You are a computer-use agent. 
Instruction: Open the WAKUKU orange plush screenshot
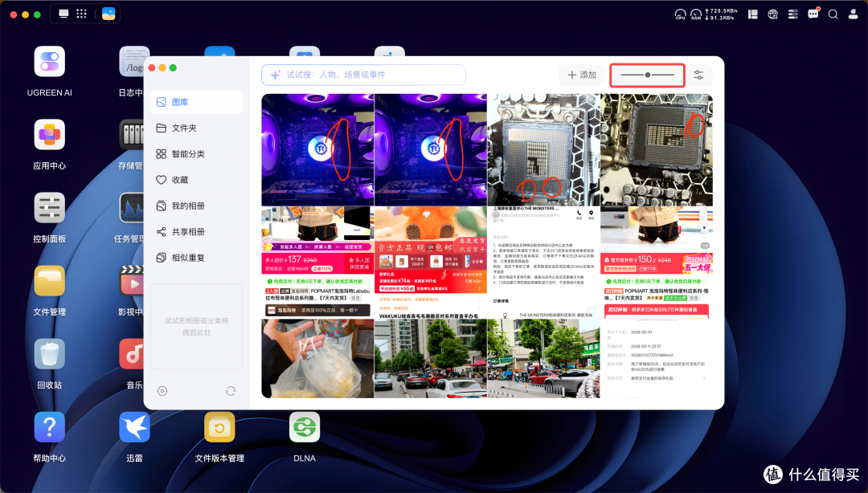(431, 263)
